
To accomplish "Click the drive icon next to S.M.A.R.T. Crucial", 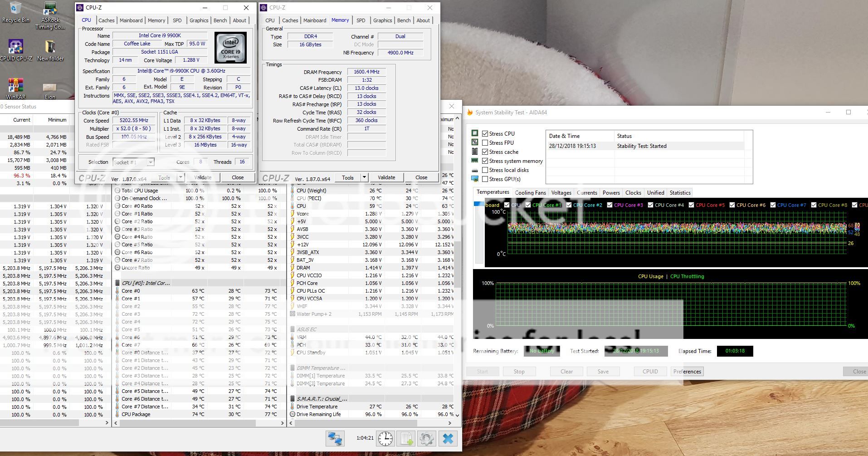I will (293, 399).
